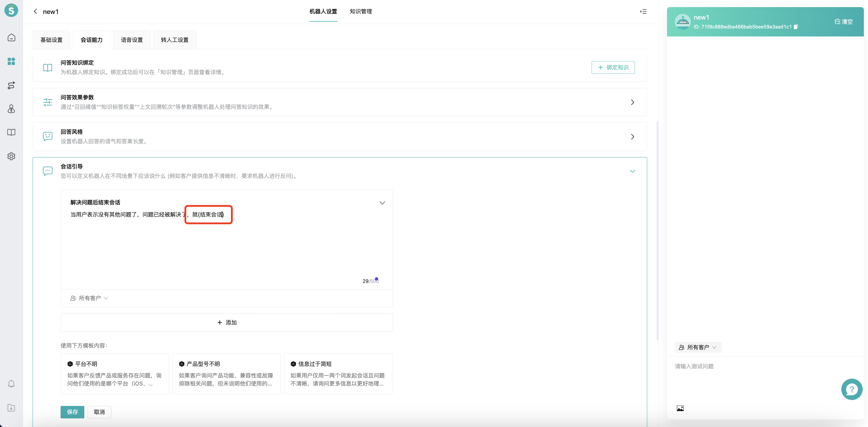Image resolution: width=868 pixels, height=427 pixels.
Task: Open the floating help question button
Action: (851, 389)
